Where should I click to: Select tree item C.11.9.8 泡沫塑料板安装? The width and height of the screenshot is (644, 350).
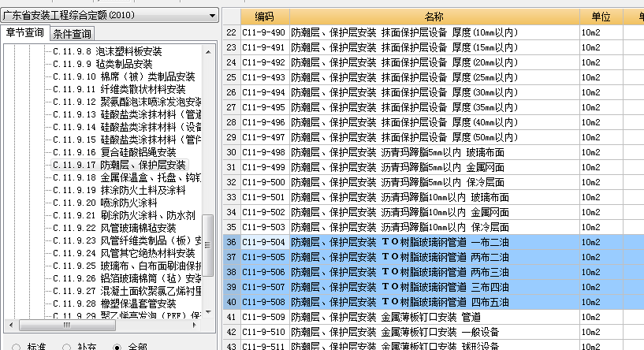[x=108, y=51]
